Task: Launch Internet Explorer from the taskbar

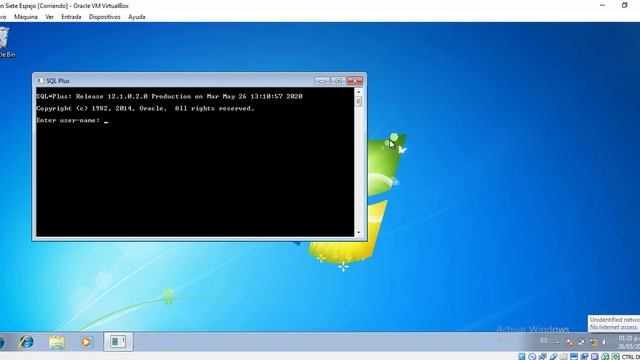Action: pyautogui.click(x=27, y=342)
